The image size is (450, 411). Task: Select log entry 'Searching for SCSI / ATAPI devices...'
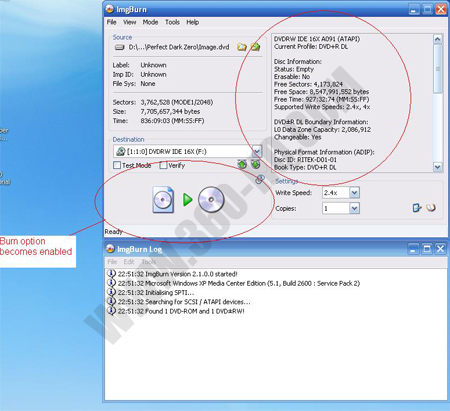184,302
